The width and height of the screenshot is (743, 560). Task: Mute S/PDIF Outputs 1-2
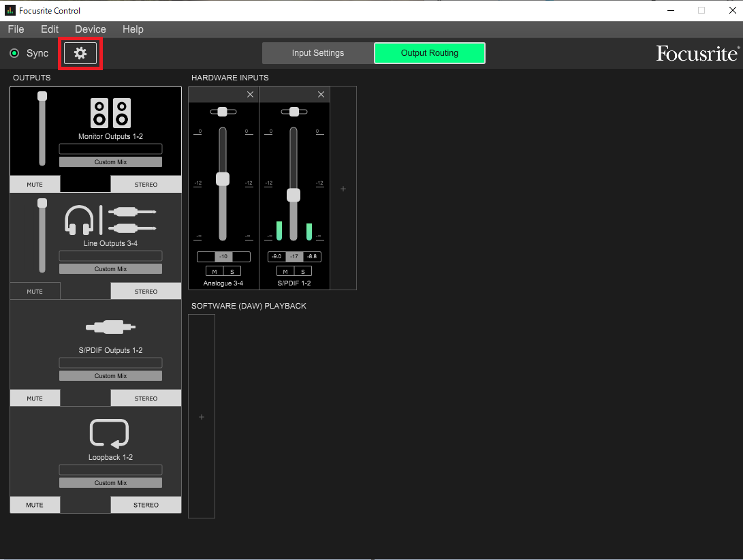(35, 399)
